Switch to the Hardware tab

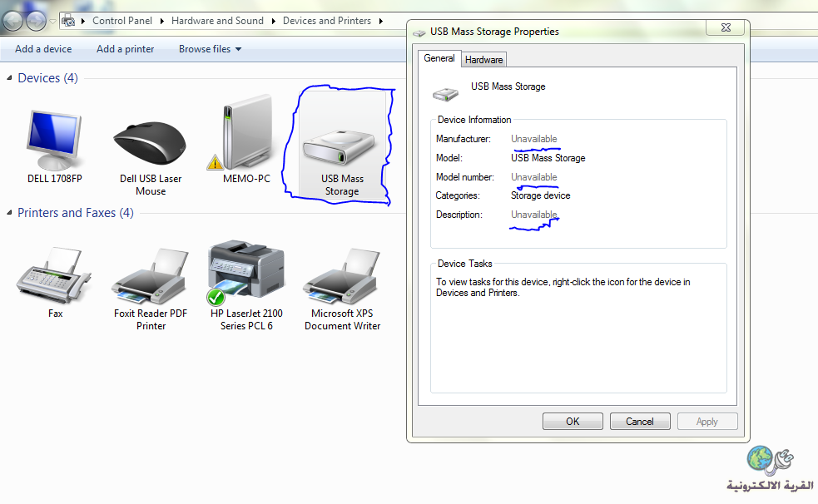483,60
